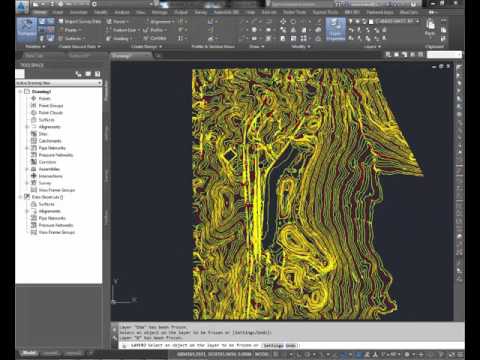Click the Corridor ribbon button
Image resolution: width=480 pixels, height=360 pixels.
click(x=155, y=39)
